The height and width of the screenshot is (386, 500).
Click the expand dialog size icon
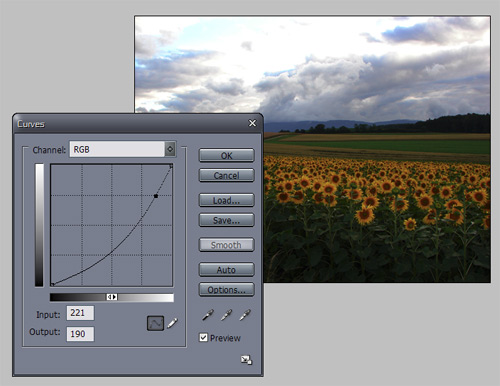click(246, 360)
